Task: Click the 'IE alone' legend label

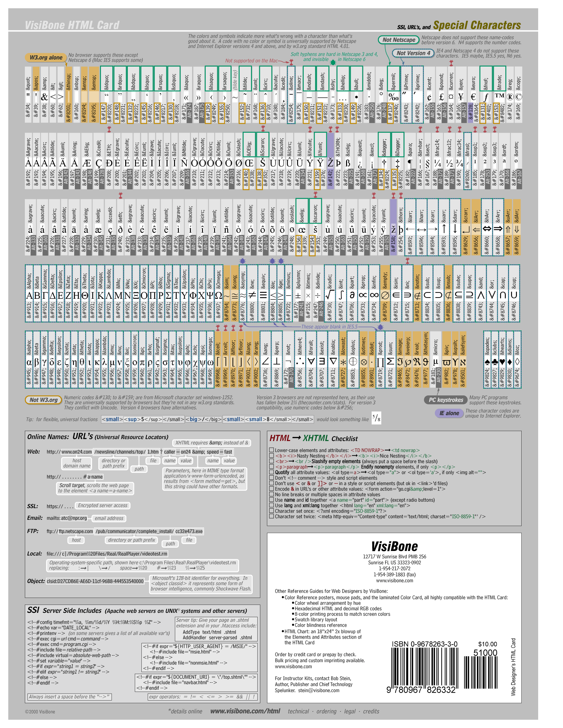Action: 449,413
